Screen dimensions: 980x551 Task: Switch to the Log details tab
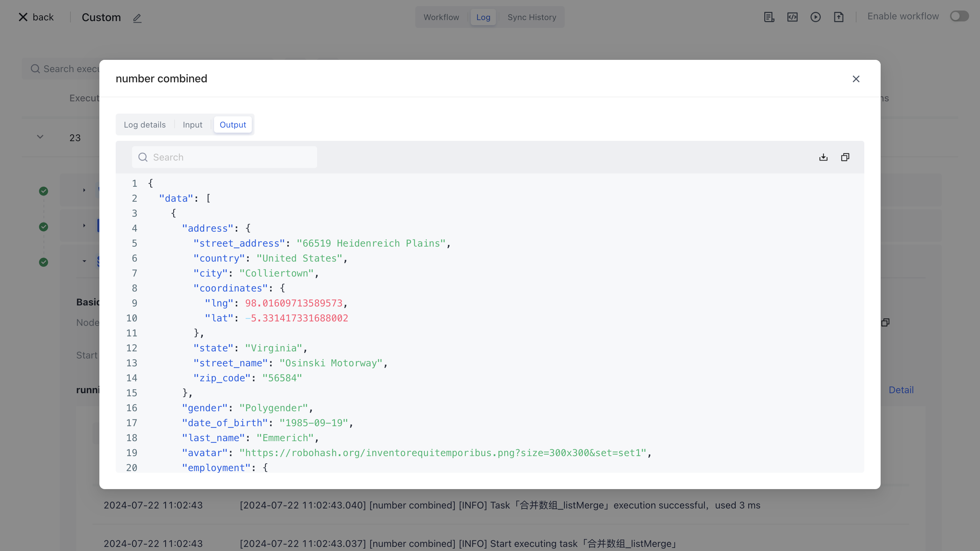pos(145,125)
